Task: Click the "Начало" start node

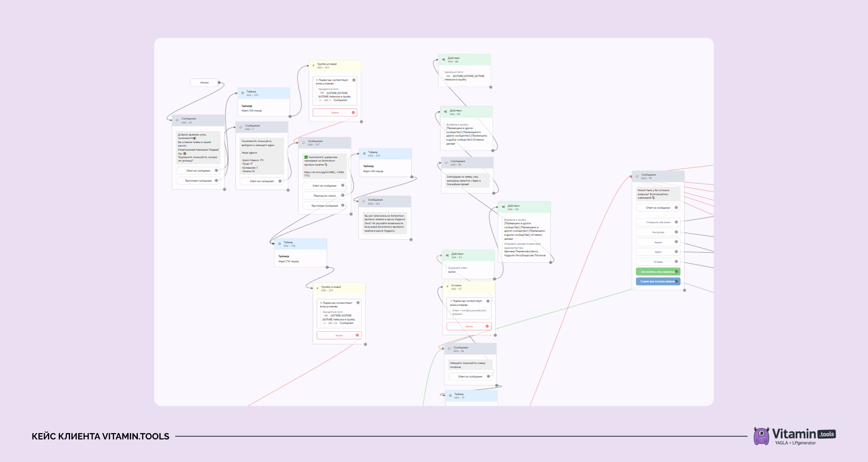Action: click(205, 83)
